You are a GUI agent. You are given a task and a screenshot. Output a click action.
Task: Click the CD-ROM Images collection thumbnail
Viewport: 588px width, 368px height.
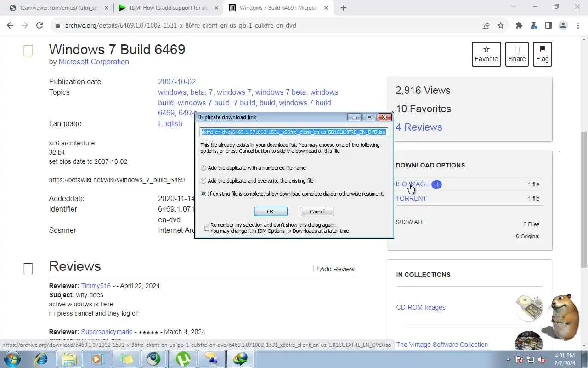[529, 307]
